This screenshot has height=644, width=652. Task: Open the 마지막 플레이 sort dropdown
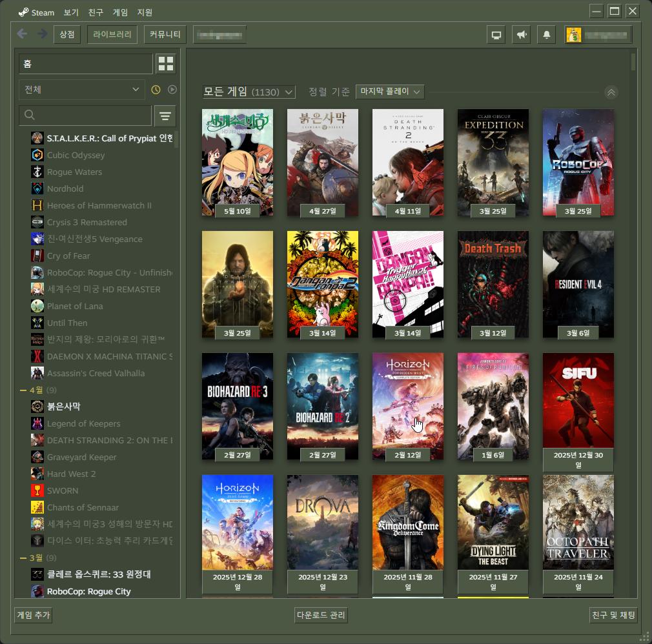coord(390,92)
